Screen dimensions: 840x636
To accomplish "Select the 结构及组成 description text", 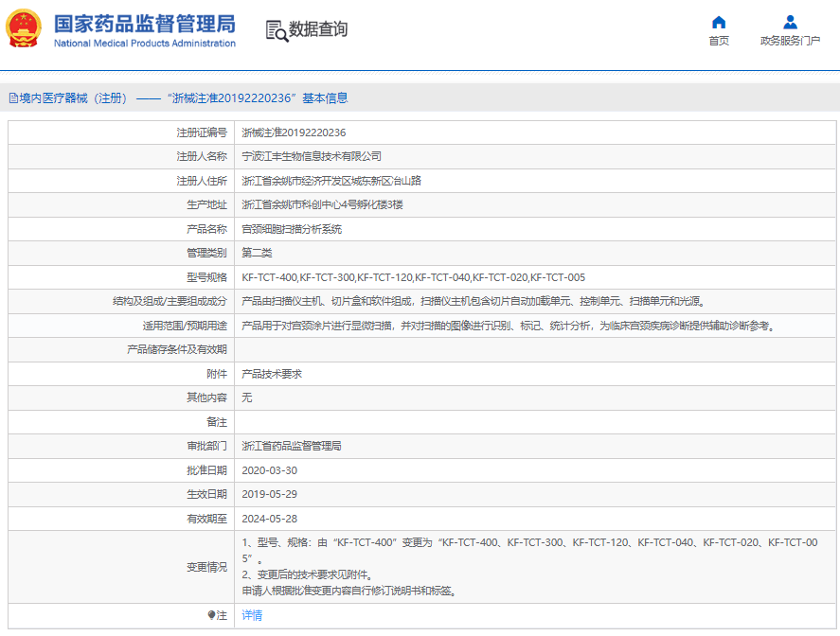I will click(x=475, y=301).
